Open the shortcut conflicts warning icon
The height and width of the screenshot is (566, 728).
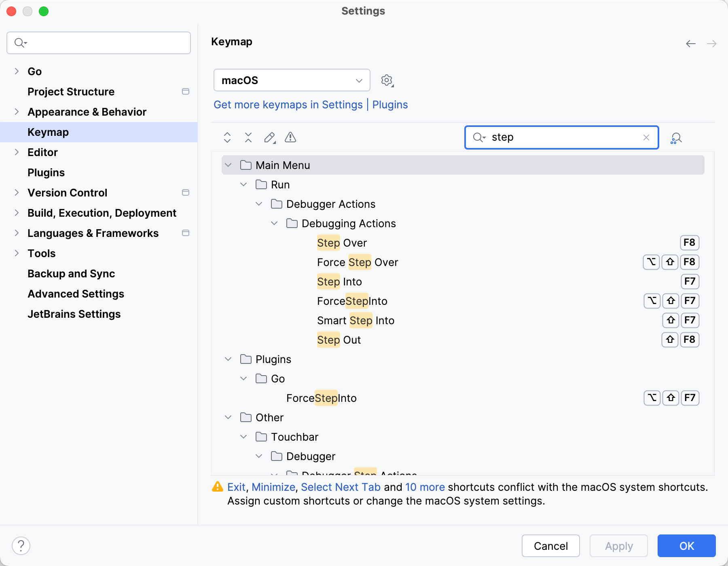290,137
